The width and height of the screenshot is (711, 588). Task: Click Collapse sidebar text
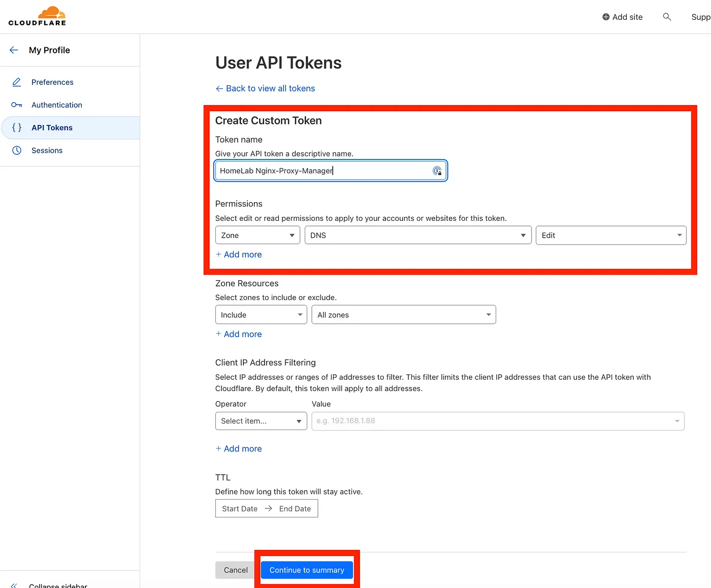coord(58,585)
